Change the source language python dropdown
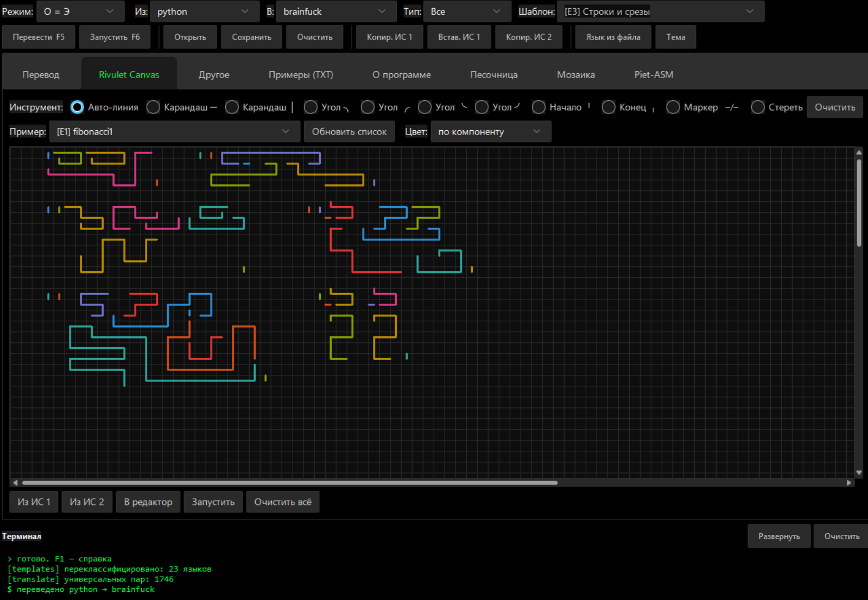The image size is (868, 600). pyautogui.click(x=204, y=11)
